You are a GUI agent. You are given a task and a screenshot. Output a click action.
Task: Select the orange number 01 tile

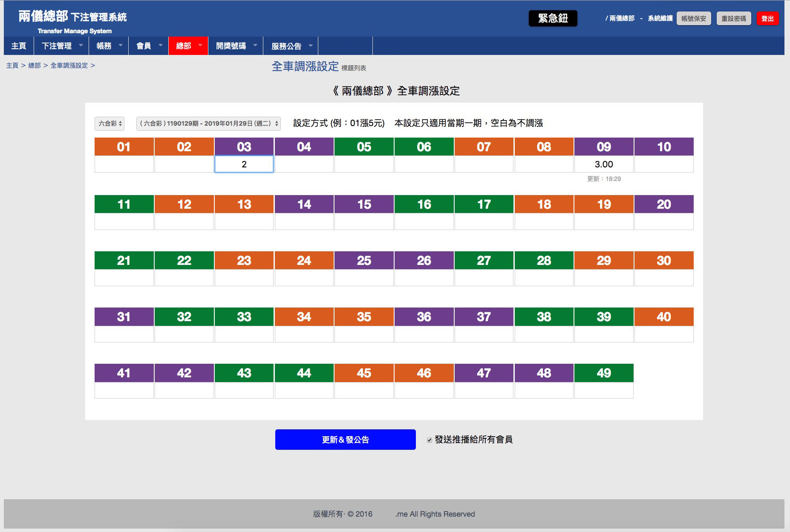point(124,147)
